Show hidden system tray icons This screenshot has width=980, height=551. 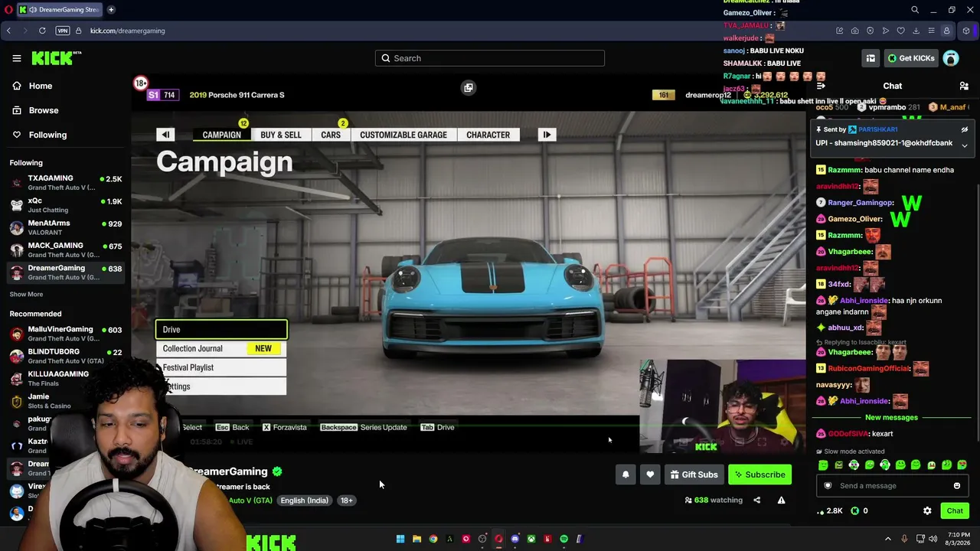pyautogui.click(x=888, y=539)
